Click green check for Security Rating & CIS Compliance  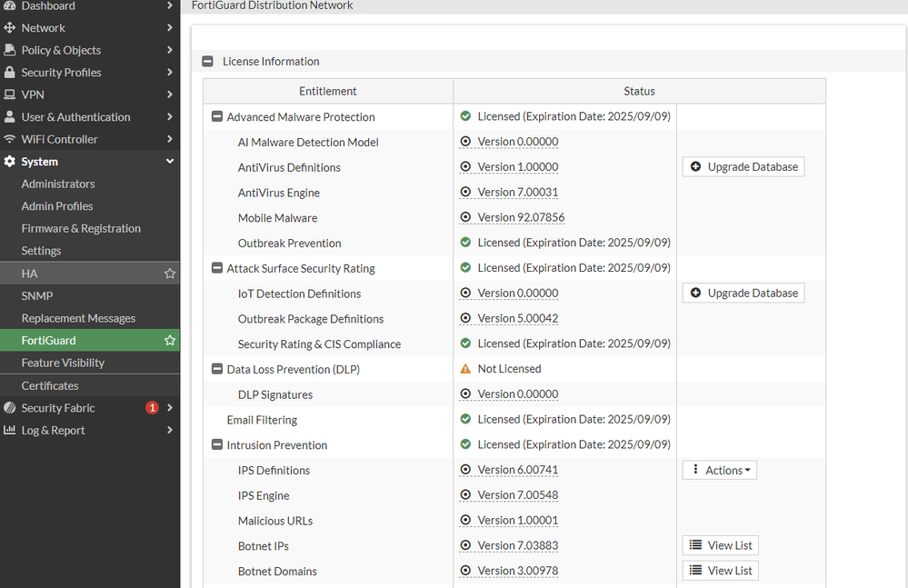[465, 344]
